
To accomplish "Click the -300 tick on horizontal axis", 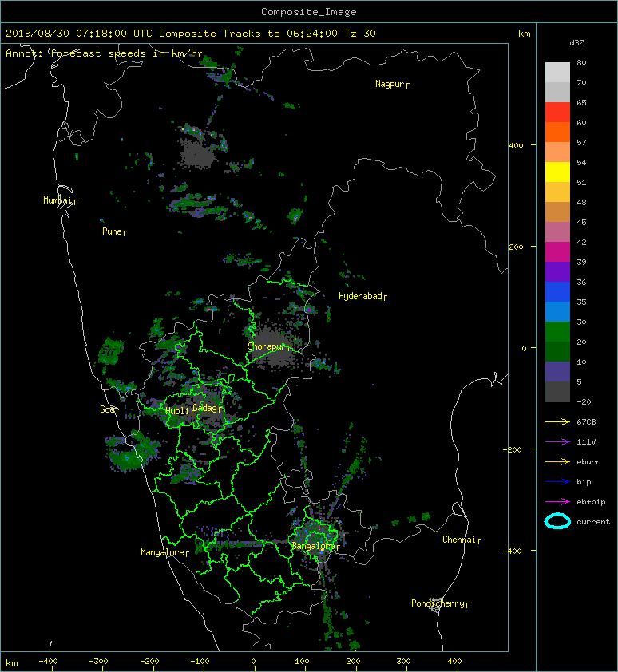I will [98, 662].
